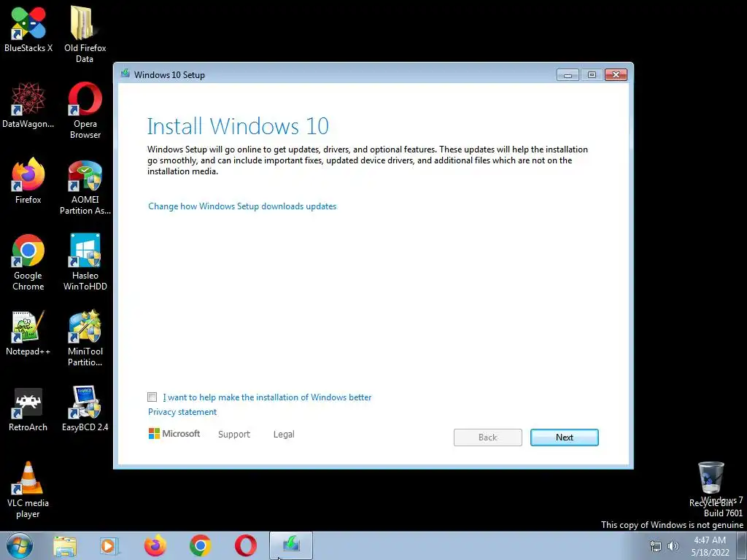Click the Back button
Screen dimensions: 747x560
coord(488,437)
